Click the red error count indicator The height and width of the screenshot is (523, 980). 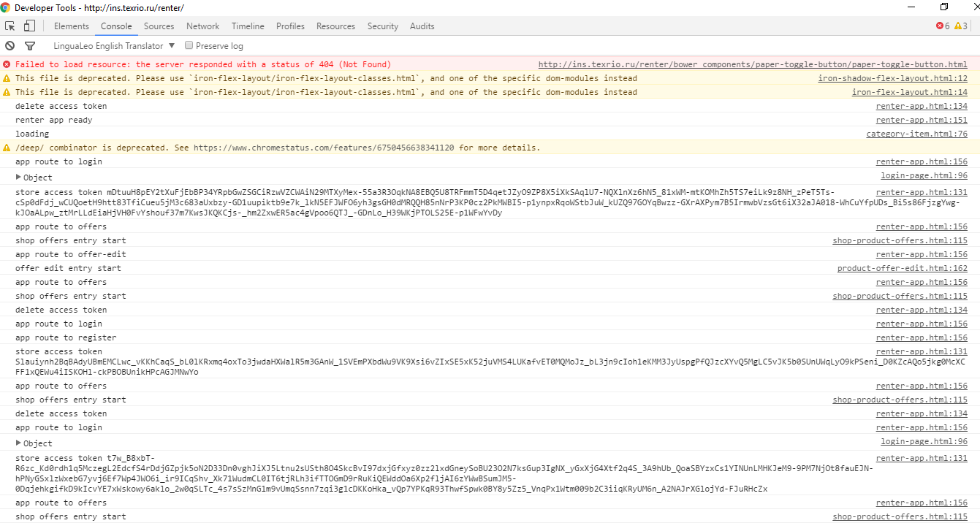tap(943, 26)
